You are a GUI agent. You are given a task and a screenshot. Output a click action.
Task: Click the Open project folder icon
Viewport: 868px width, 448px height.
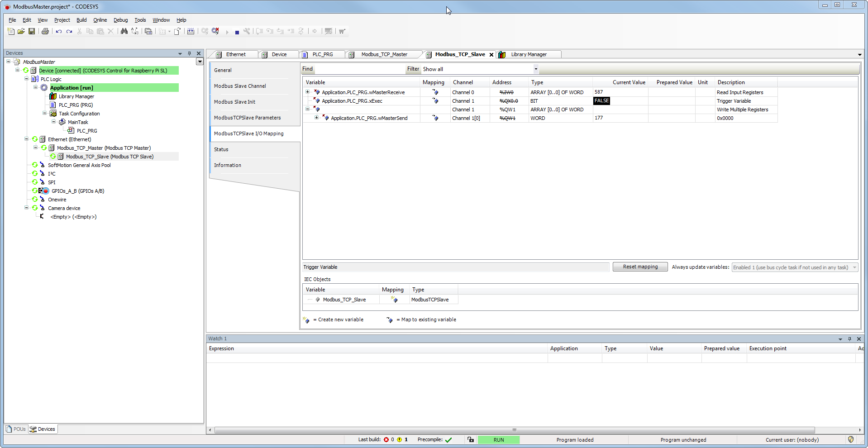(21, 31)
